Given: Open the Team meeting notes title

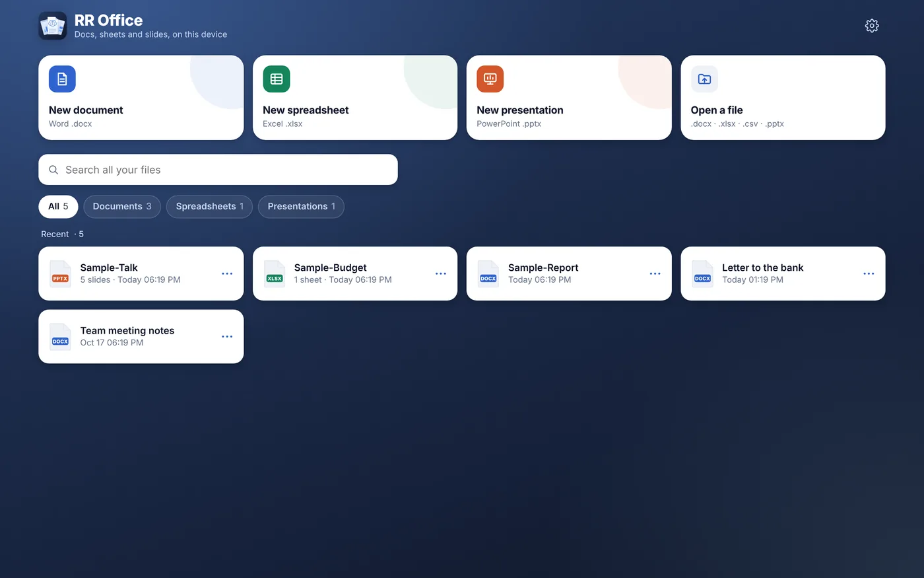Looking at the screenshot, I should click(127, 330).
